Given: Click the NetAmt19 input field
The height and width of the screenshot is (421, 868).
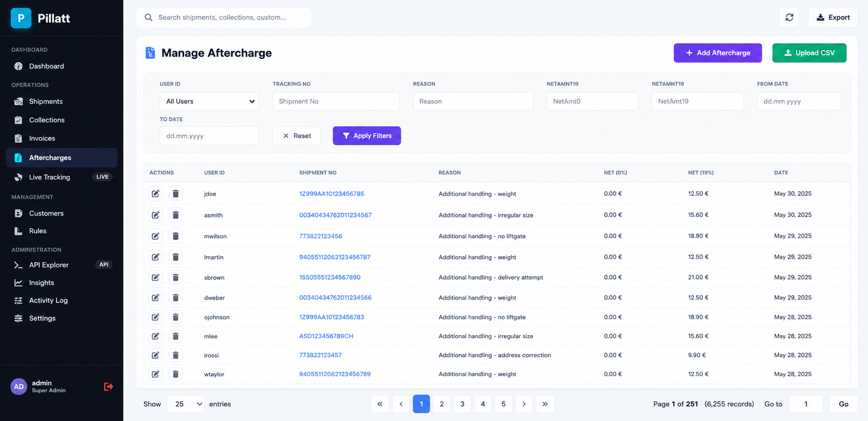Looking at the screenshot, I should (697, 101).
